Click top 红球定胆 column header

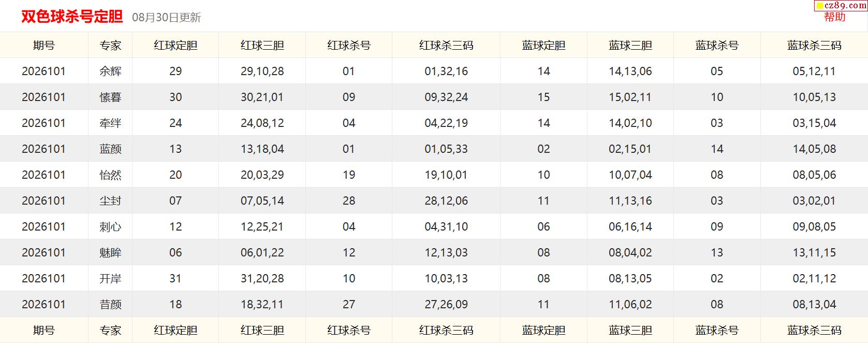tap(175, 46)
